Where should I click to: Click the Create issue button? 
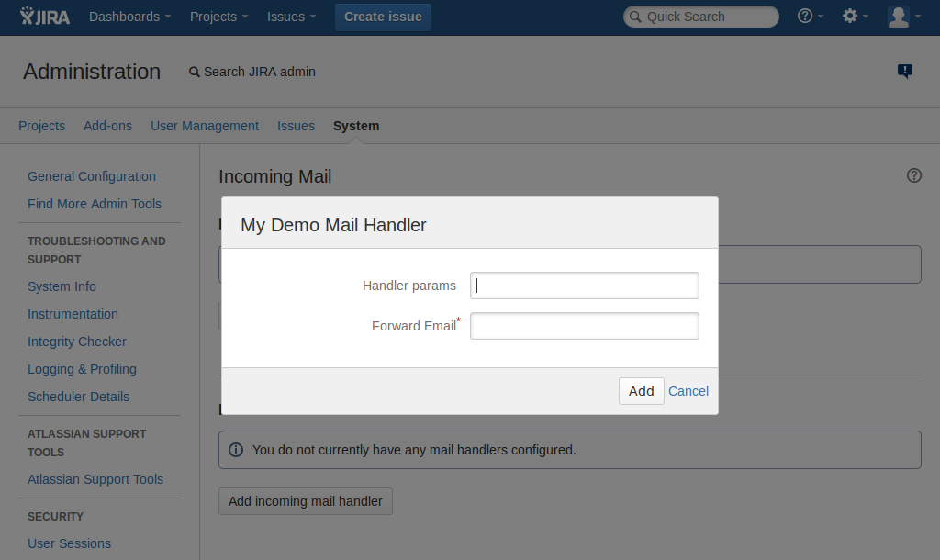pyautogui.click(x=383, y=17)
